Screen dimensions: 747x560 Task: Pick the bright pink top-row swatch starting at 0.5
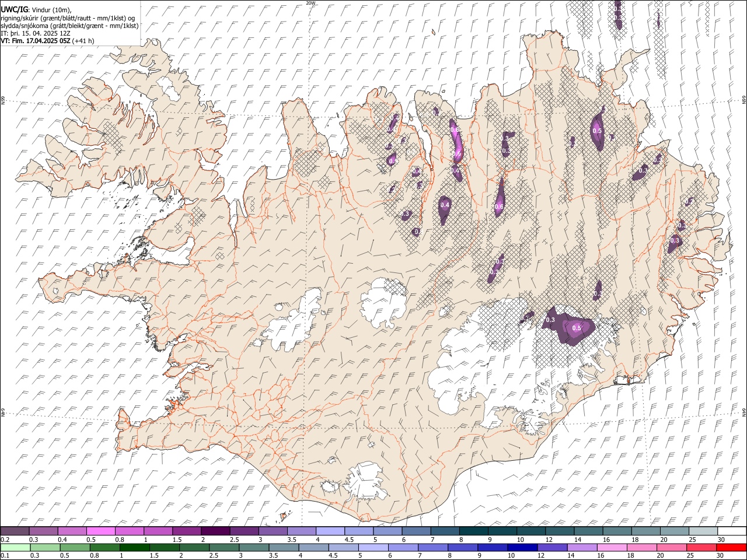[x=101, y=531]
